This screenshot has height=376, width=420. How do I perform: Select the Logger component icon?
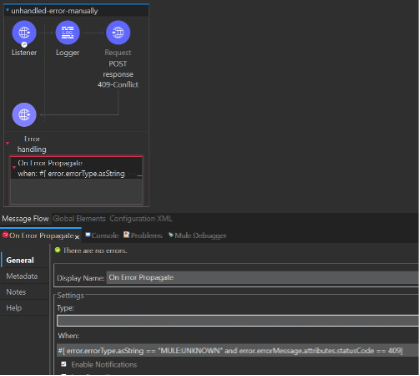68,33
